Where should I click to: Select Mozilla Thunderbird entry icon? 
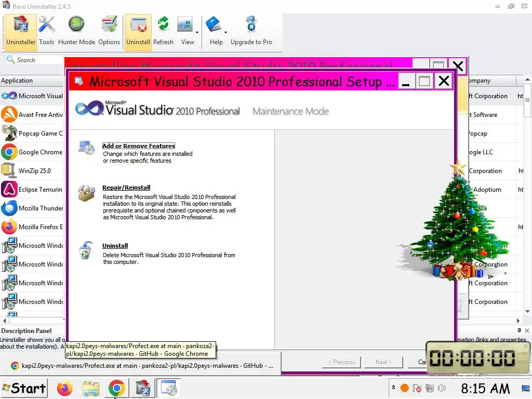tap(9, 208)
